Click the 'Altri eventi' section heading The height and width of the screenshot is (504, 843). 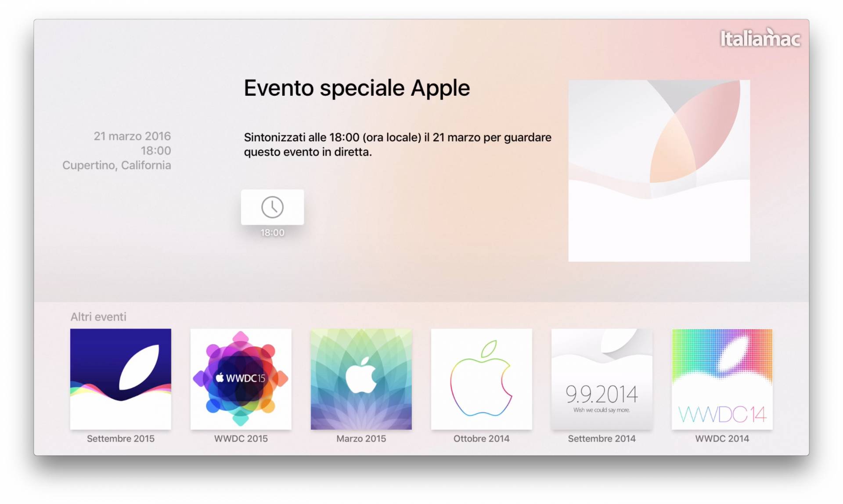pyautogui.click(x=98, y=317)
